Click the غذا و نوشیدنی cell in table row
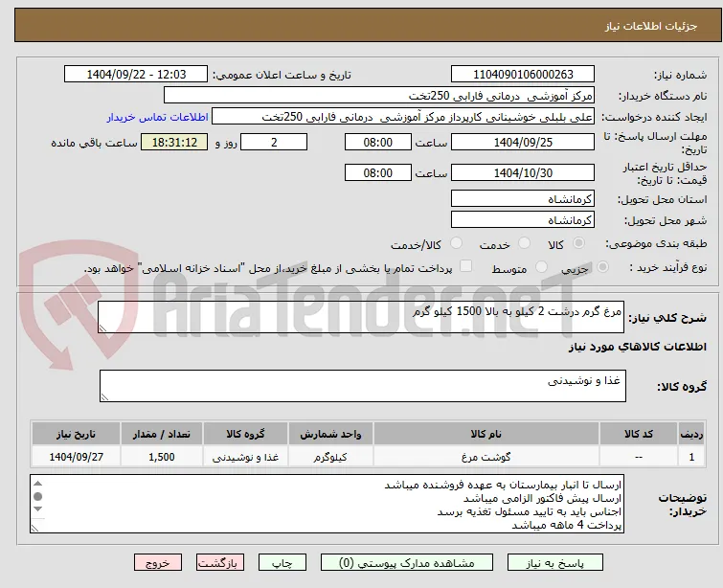Image resolution: width=723 pixels, height=588 pixels. point(245,457)
